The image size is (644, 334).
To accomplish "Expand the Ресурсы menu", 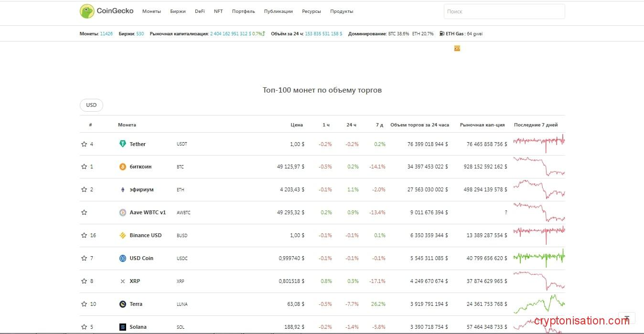I will (311, 11).
